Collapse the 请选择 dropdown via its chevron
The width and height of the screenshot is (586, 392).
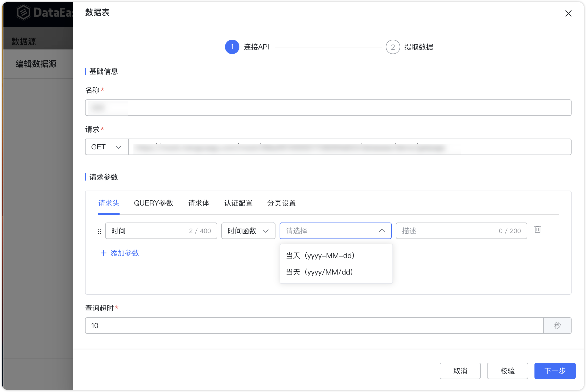click(x=382, y=231)
